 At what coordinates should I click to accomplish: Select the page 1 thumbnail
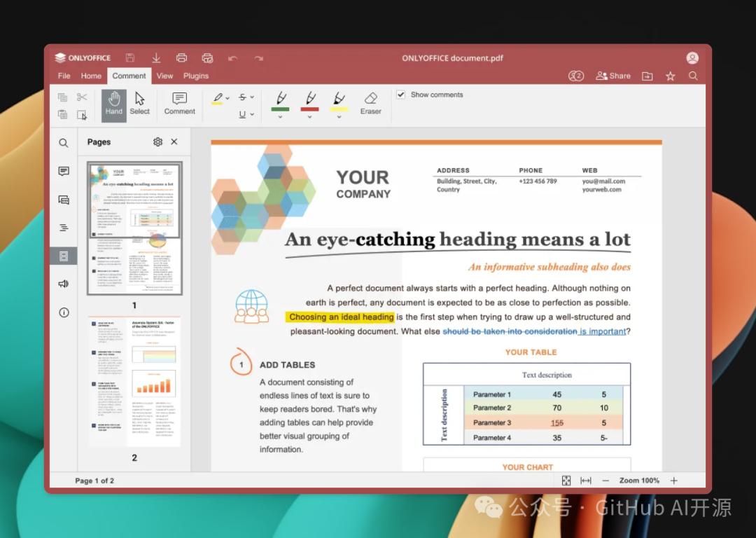134,228
